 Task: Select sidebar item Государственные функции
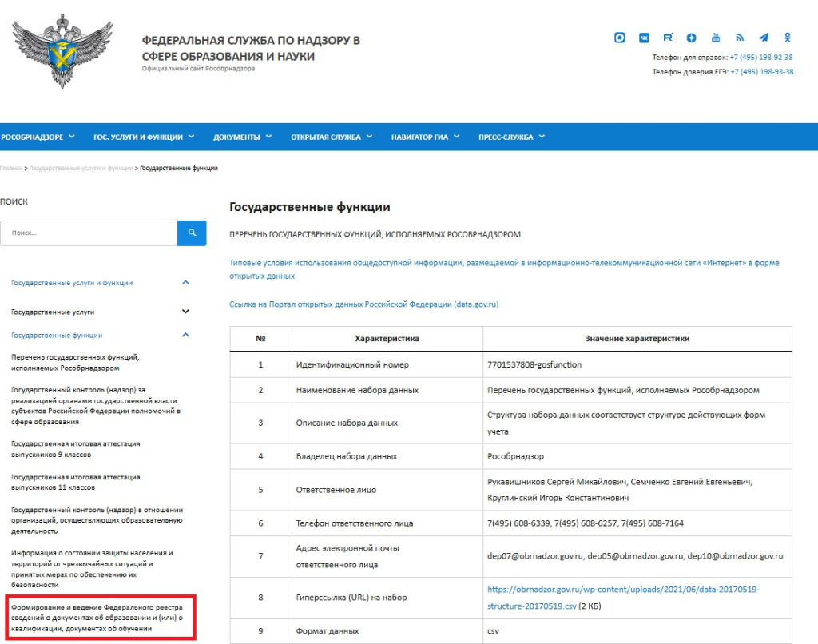coord(57,336)
